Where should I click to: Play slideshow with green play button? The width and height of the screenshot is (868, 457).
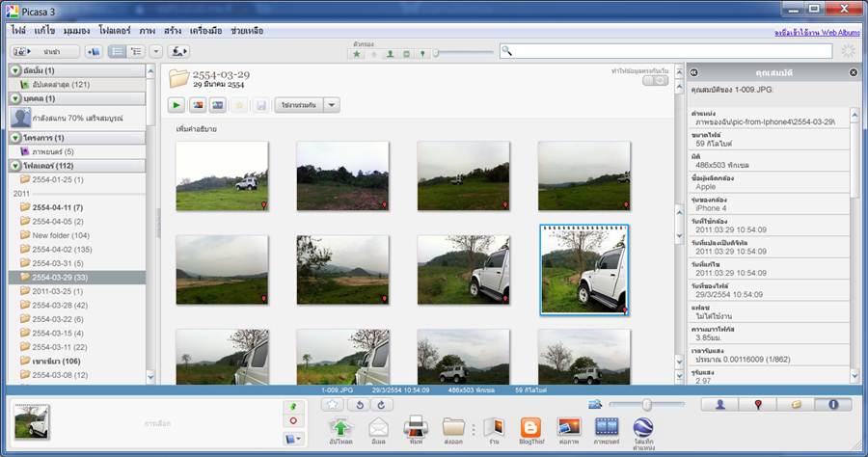[176, 104]
